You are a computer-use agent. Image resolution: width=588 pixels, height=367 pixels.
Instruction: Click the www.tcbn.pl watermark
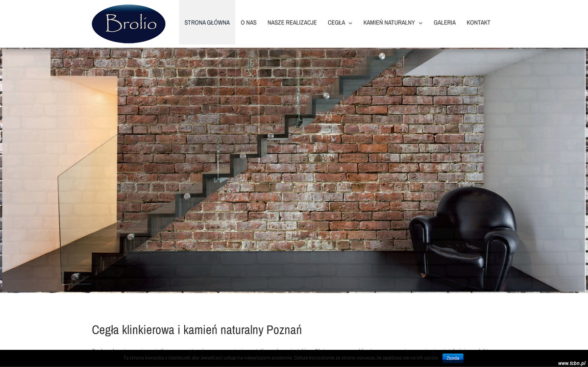click(571, 363)
